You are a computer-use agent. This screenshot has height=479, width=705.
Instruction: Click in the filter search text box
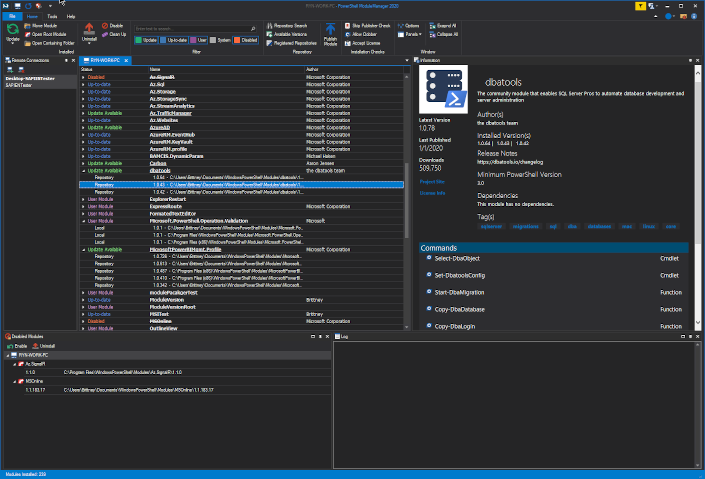(x=191, y=29)
